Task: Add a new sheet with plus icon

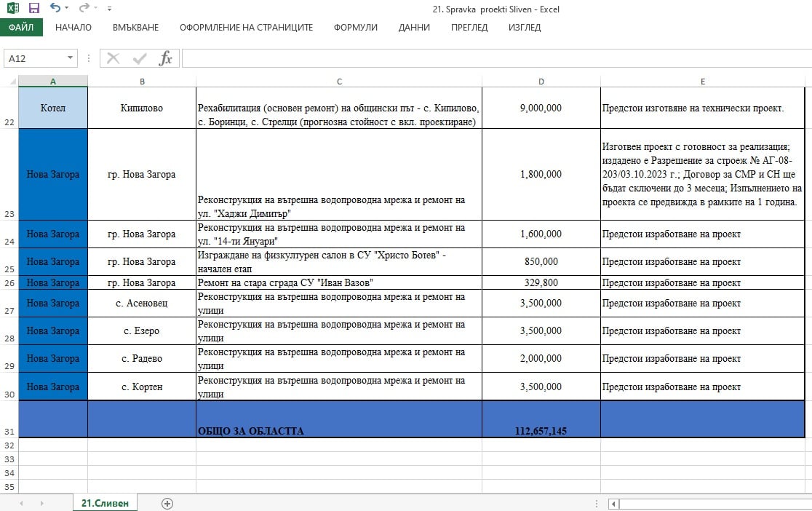Action: 167,503
